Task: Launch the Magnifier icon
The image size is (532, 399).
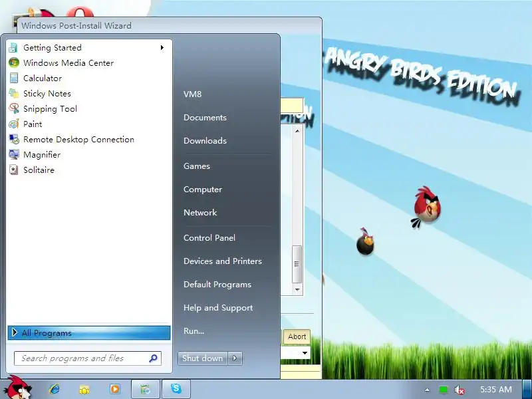Action: coord(13,155)
